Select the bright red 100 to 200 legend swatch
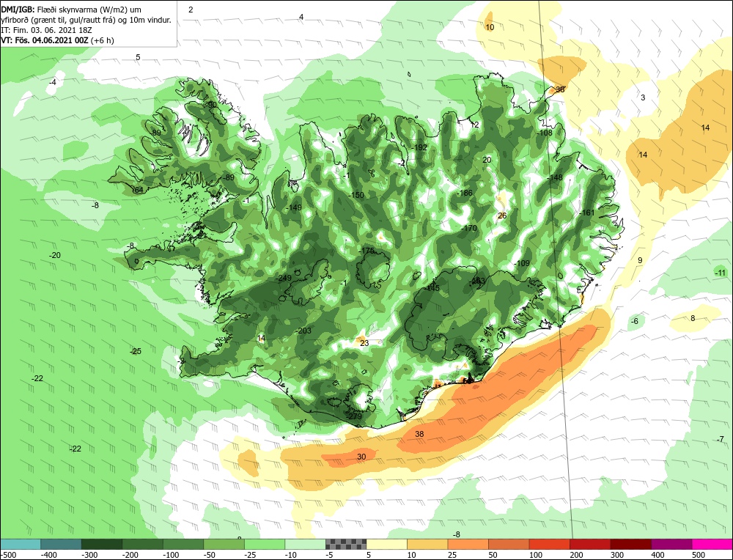733x560 pixels. (549, 544)
